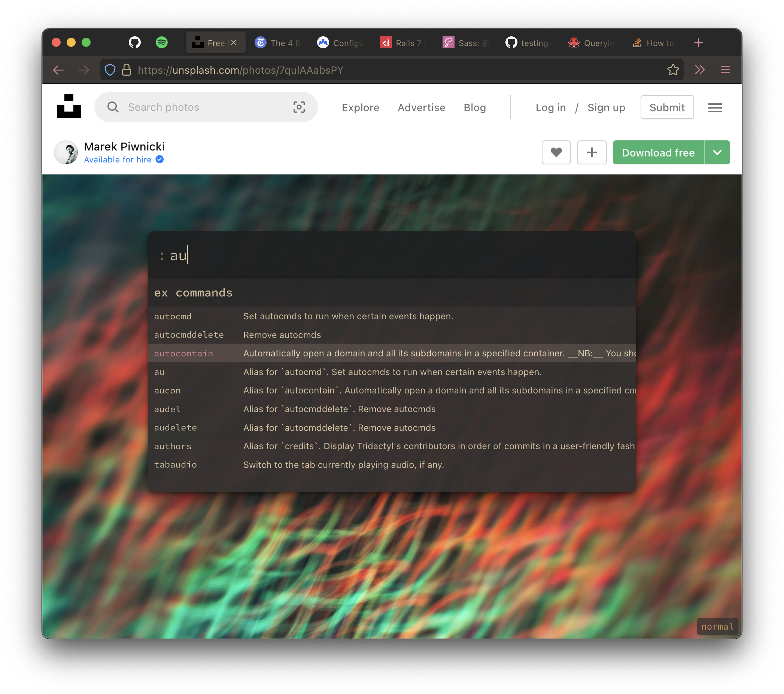784x694 pixels.
Task: Bookmark page with star icon
Action: click(673, 70)
